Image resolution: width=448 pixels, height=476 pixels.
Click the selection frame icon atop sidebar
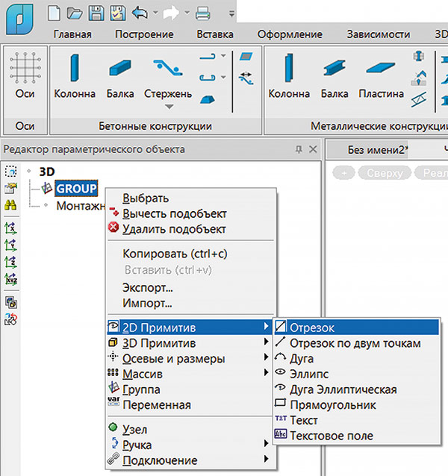(11, 172)
